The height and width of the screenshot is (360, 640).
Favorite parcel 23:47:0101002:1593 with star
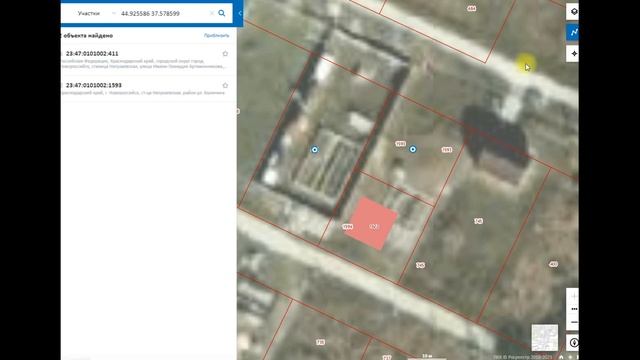[x=225, y=85]
